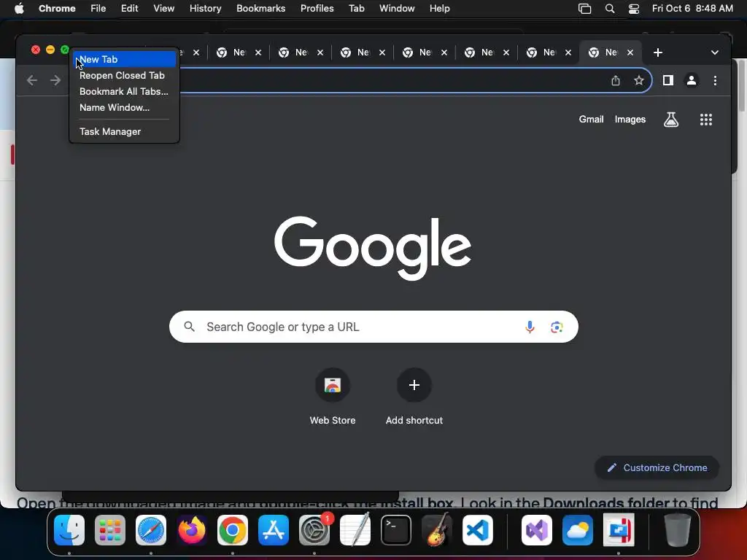Open Gmail link
Screen dimensions: 747x560
point(591,120)
